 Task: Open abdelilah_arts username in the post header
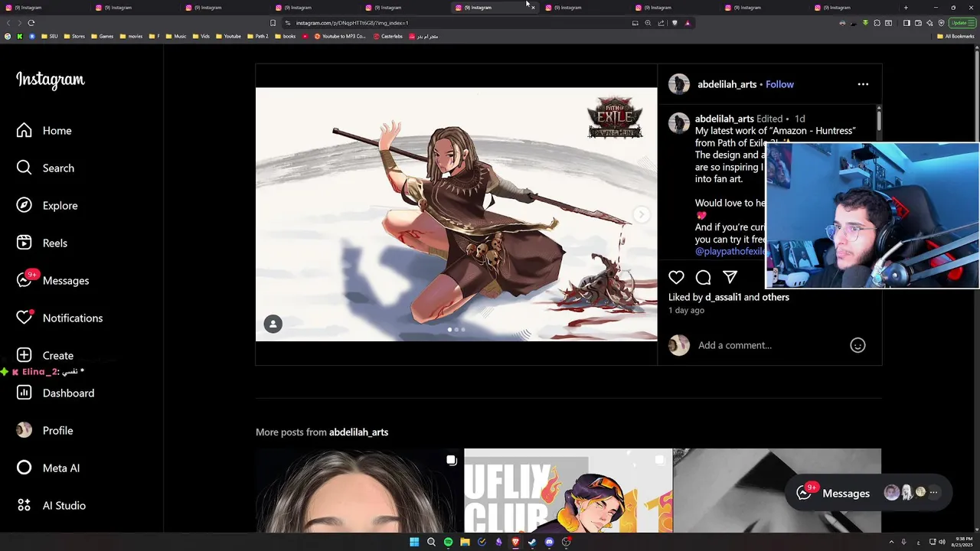coord(727,84)
